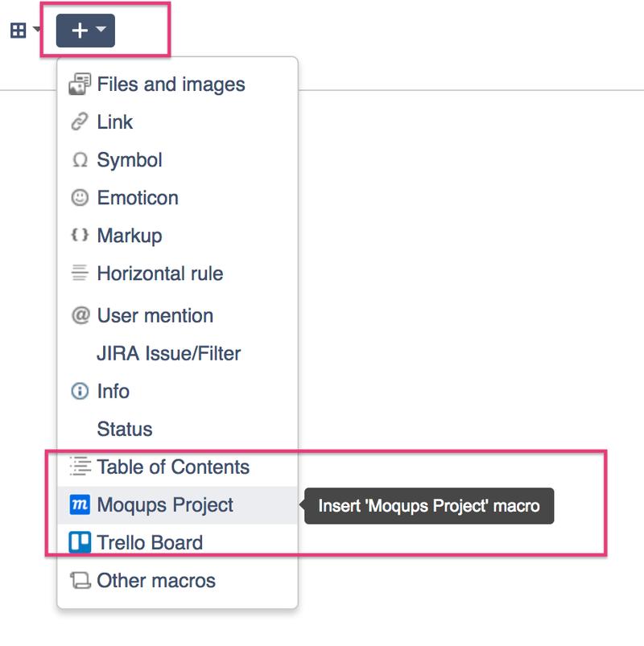Image resolution: width=644 pixels, height=646 pixels.
Task: Click the Emoticon smiley icon
Action: (80, 198)
